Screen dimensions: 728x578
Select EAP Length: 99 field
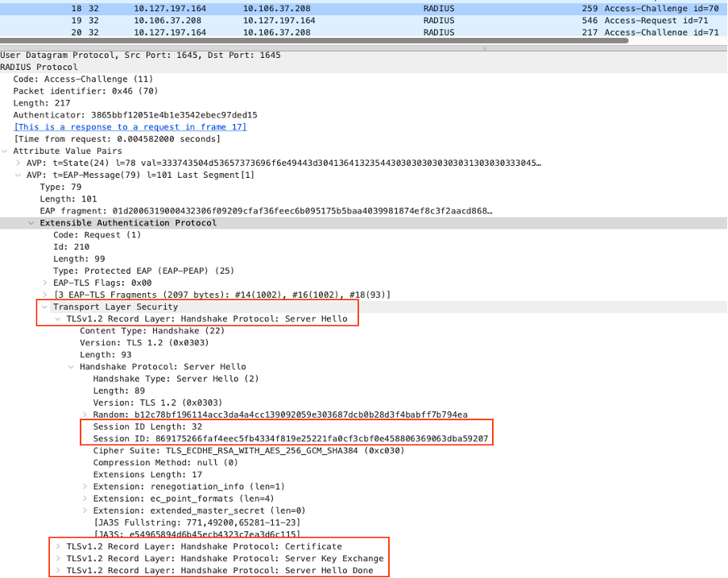pyautogui.click(x=79, y=258)
